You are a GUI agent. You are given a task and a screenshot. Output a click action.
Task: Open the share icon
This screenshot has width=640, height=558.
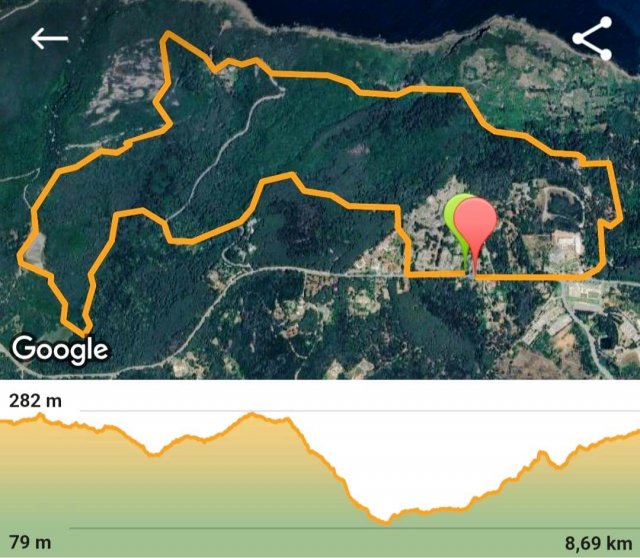click(592, 39)
